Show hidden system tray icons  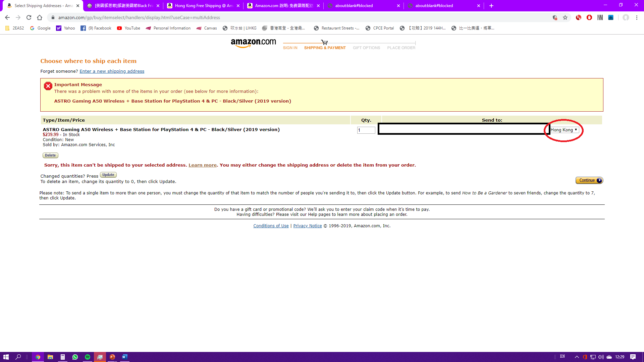tap(577, 357)
